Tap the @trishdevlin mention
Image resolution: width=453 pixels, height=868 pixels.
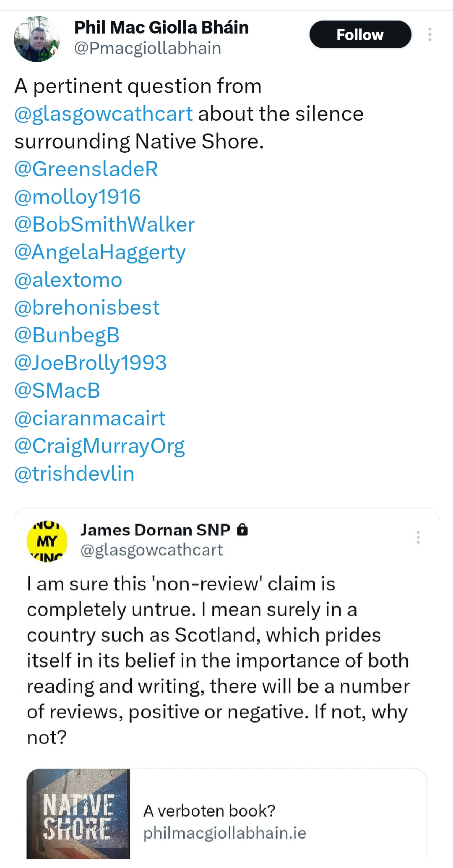(74, 474)
